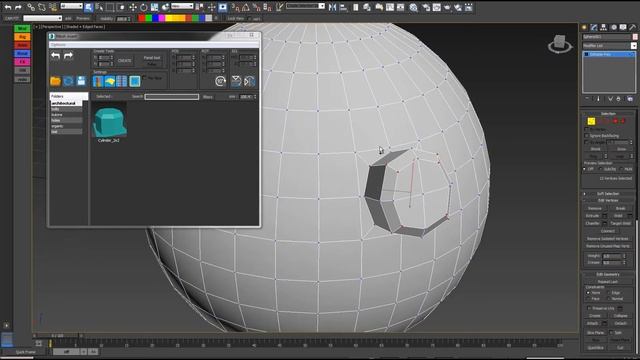The height and width of the screenshot is (360, 640).
Task: Select Vertex sub-object level icon
Action: tap(591, 121)
